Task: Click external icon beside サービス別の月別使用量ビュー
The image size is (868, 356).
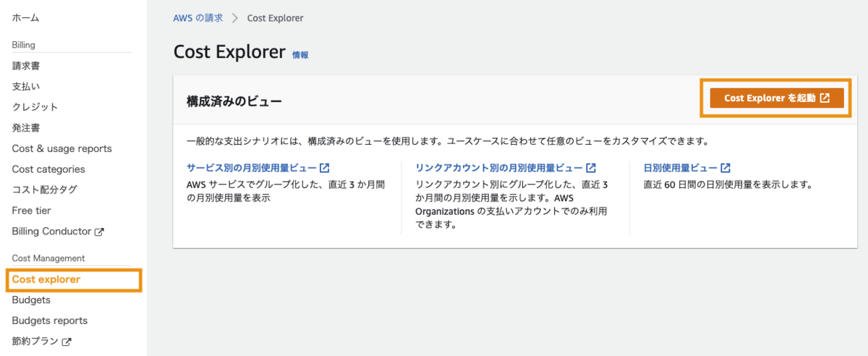Action: click(x=325, y=168)
